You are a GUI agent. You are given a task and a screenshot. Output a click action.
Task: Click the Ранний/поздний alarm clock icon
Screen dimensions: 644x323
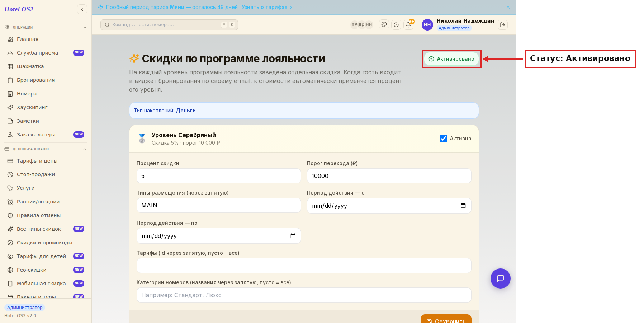point(10,202)
